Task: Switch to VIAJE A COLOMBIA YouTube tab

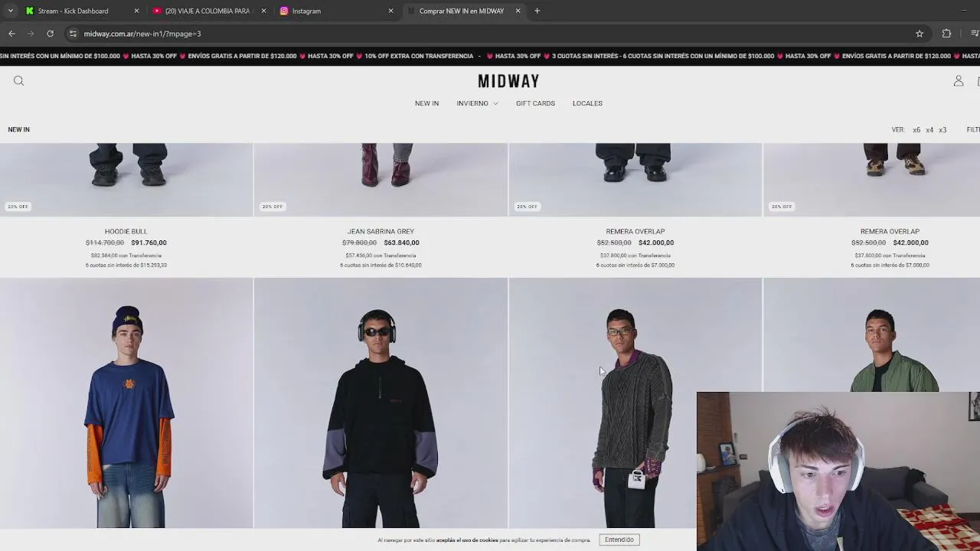Action: [x=208, y=11]
